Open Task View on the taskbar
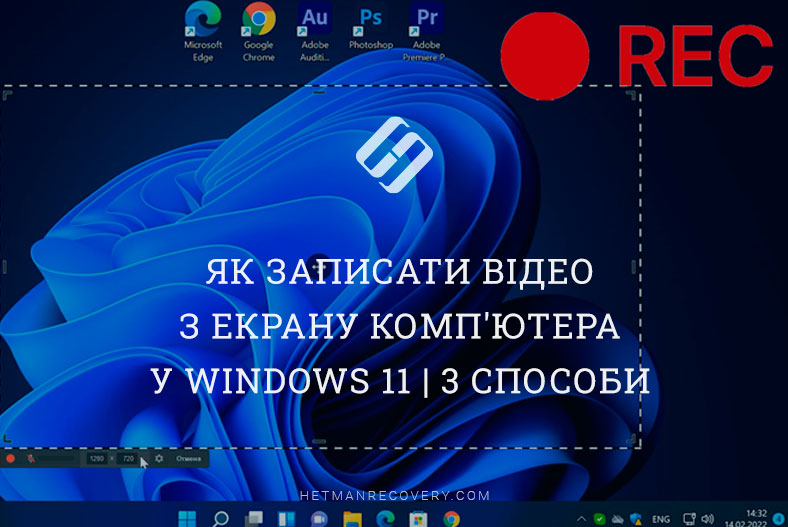Image resolution: width=788 pixels, height=527 pixels. [254, 518]
